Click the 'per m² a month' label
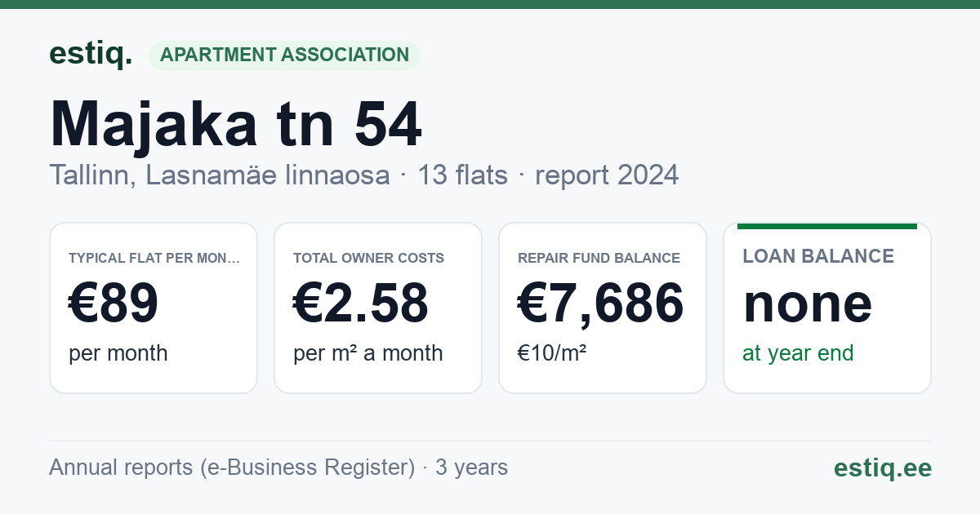This screenshot has width=980, height=514. tap(368, 353)
